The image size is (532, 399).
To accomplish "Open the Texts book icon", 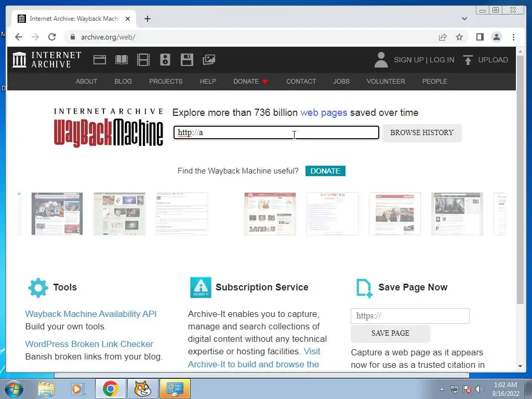I will [x=122, y=60].
